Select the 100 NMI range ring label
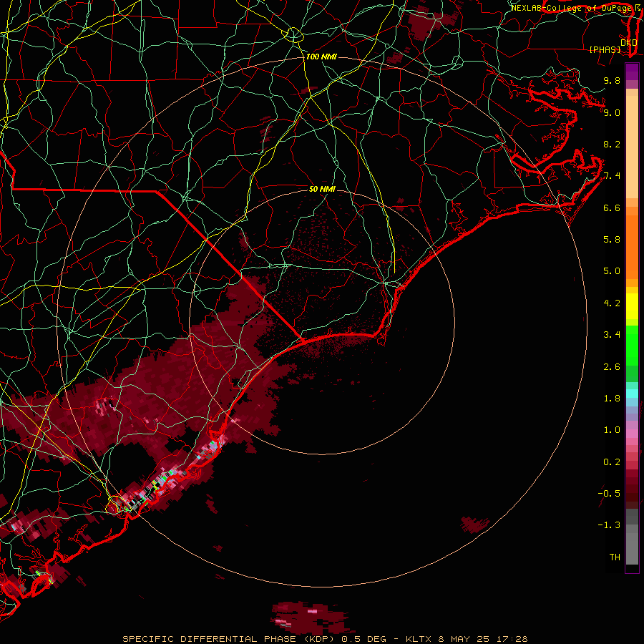644x644 pixels. click(321, 57)
